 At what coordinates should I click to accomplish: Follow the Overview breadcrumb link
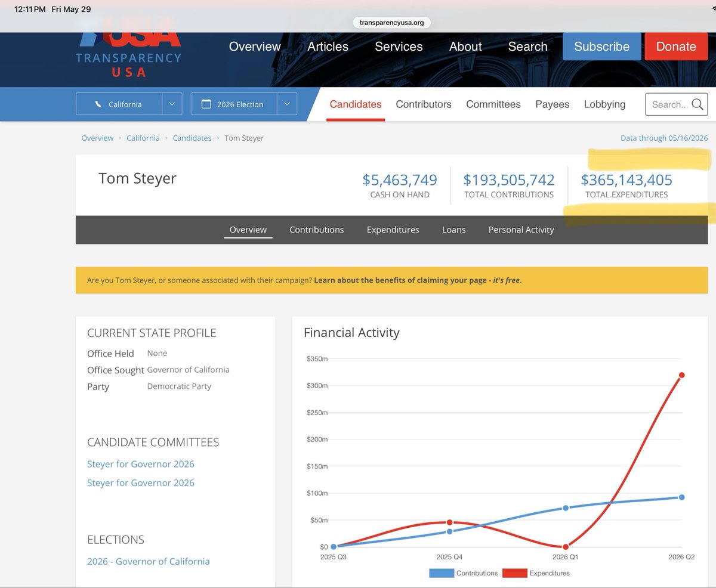[x=97, y=138]
